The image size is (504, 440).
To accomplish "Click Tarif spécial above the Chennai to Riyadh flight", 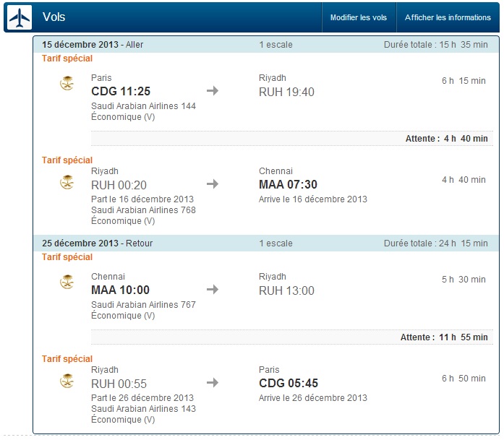I will click(67, 257).
